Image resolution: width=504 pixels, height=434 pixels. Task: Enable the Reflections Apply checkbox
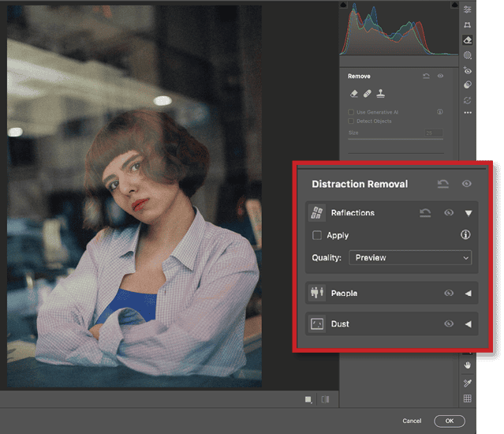(317, 235)
